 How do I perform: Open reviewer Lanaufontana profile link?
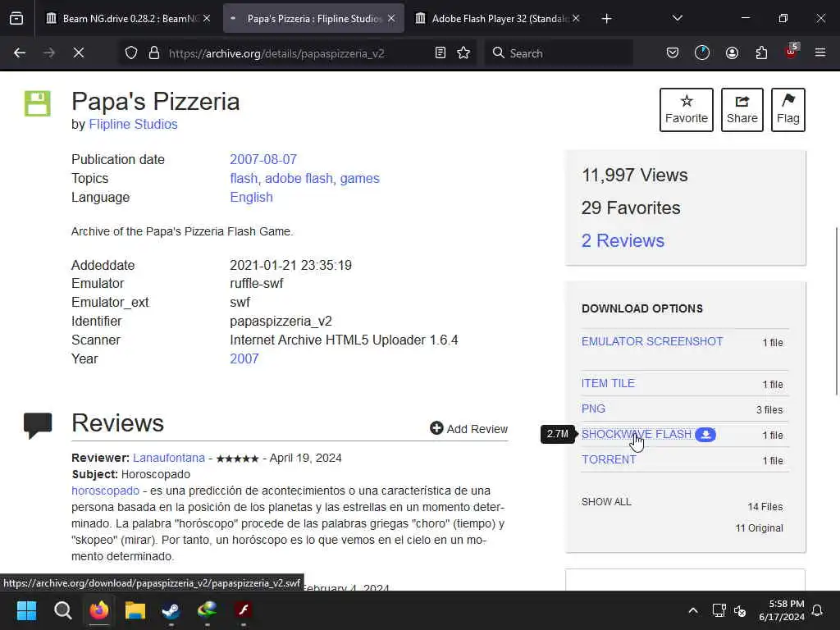click(169, 458)
